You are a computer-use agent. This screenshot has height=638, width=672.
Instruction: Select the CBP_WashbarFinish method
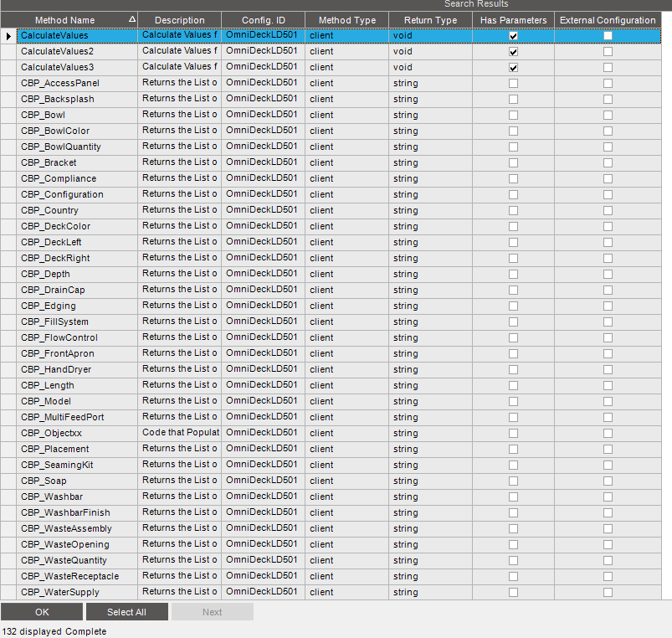(65, 512)
